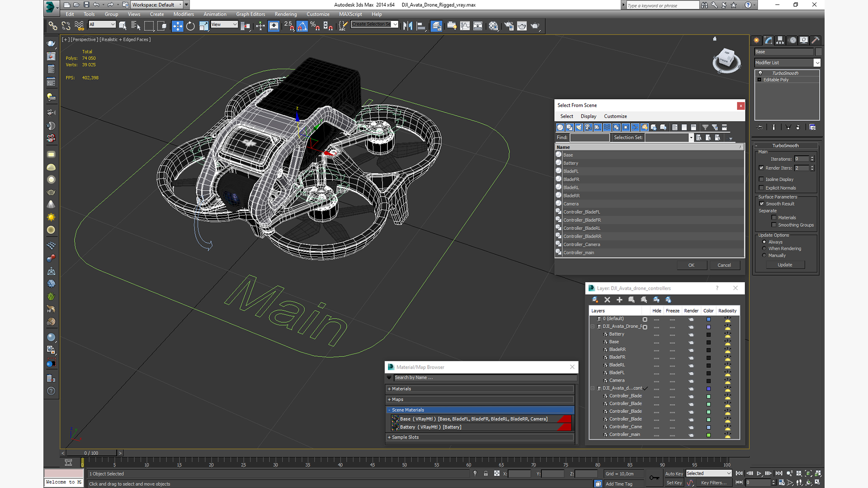Toggle Explicit Normals checkbox
The image size is (868, 488).
click(761, 188)
